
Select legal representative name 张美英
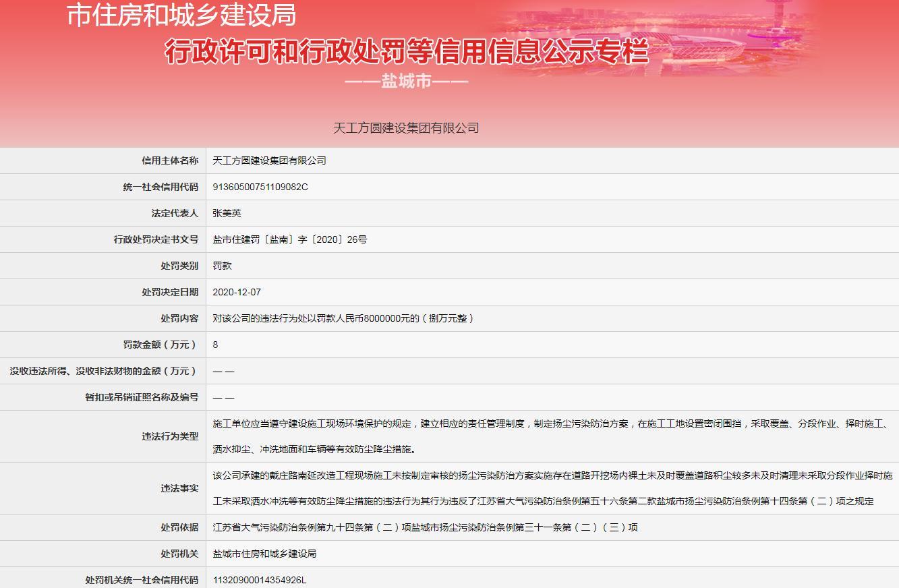(227, 213)
